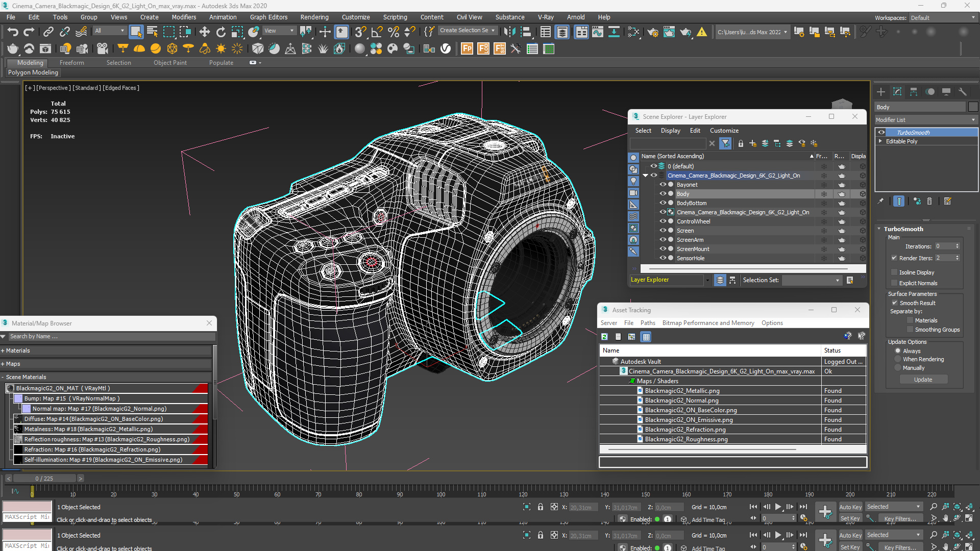The image size is (980, 551).
Task: Click the Auto Key button
Action: [850, 507]
